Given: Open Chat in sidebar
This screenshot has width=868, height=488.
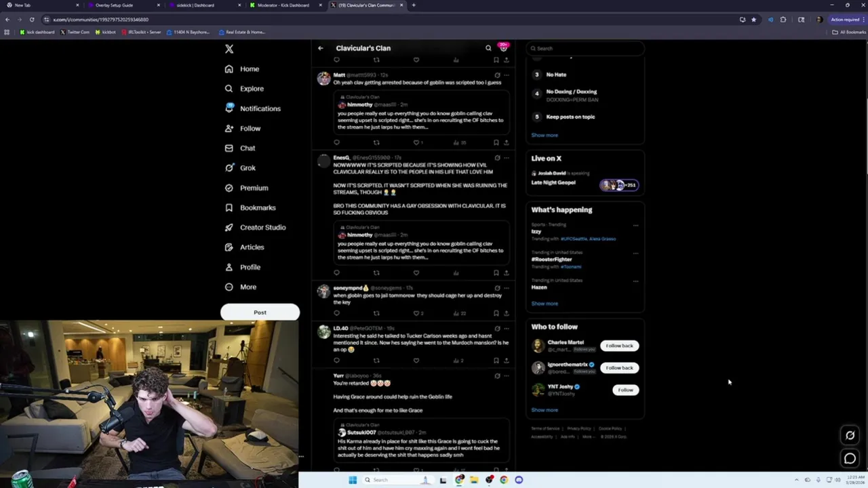Looking at the screenshot, I should (x=240, y=148).
